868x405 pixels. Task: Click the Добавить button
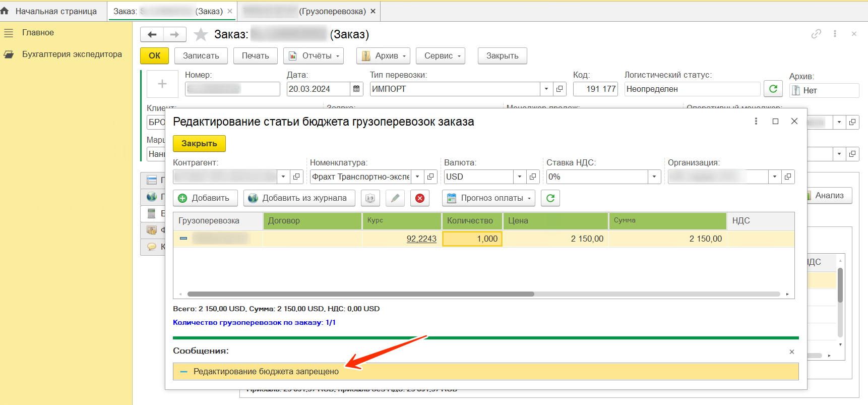[205, 198]
